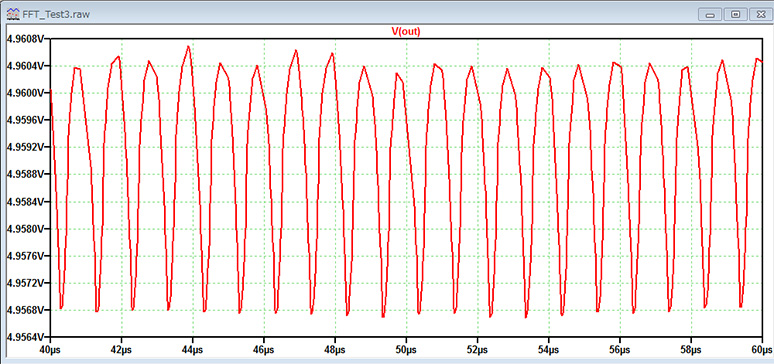
Task: Click the LTspice waveform window icon
Action: coord(13,14)
